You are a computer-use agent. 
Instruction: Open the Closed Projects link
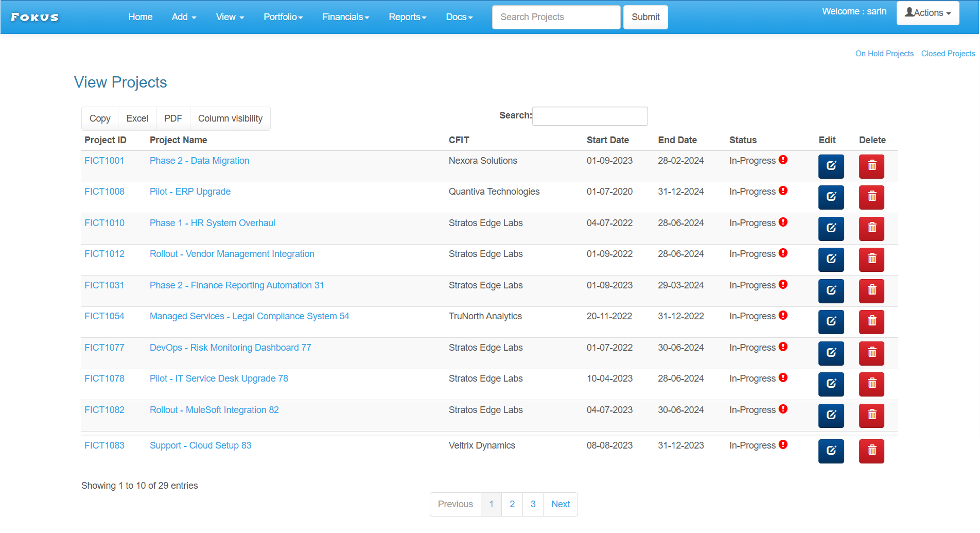(x=948, y=54)
